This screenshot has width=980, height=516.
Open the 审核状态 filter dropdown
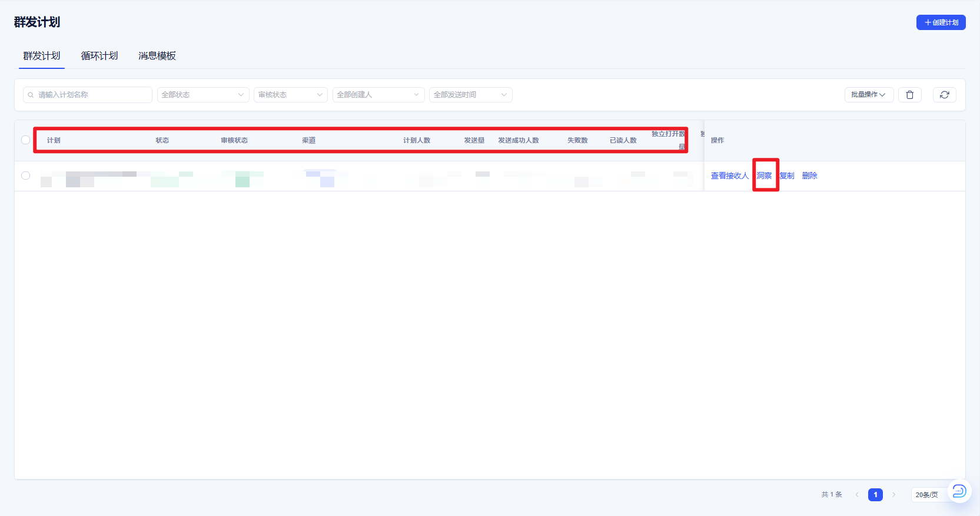[290, 95]
